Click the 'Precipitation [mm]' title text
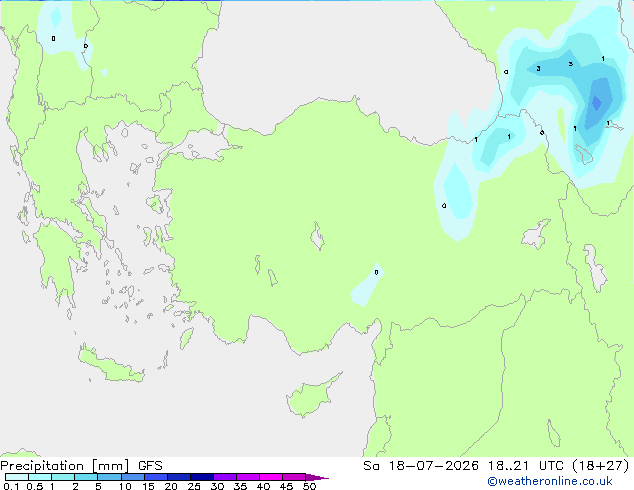The height and width of the screenshot is (490, 634). click(x=64, y=466)
